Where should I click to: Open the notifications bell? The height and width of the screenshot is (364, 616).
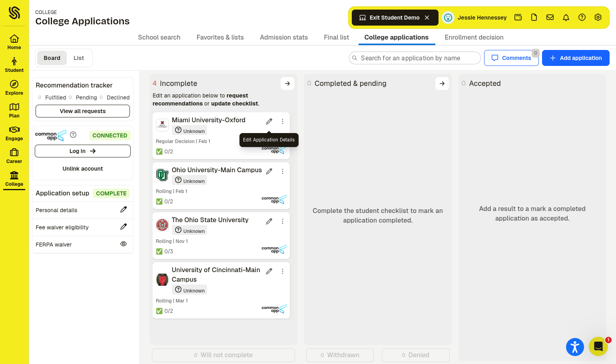click(x=566, y=17)
